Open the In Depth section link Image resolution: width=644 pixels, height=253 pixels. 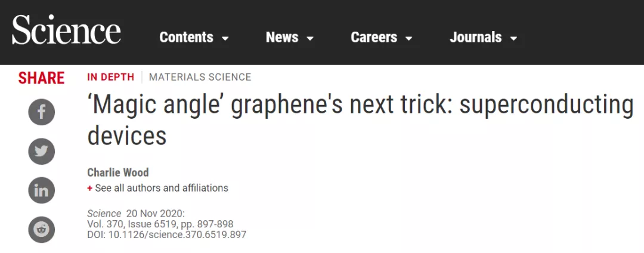coord(110,77)
